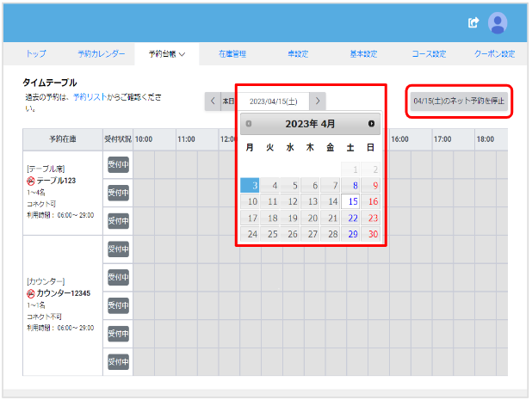532x400 pixels.
Task: Toggle second 受付中 status for テーブル123
Action: pos(118,193)
